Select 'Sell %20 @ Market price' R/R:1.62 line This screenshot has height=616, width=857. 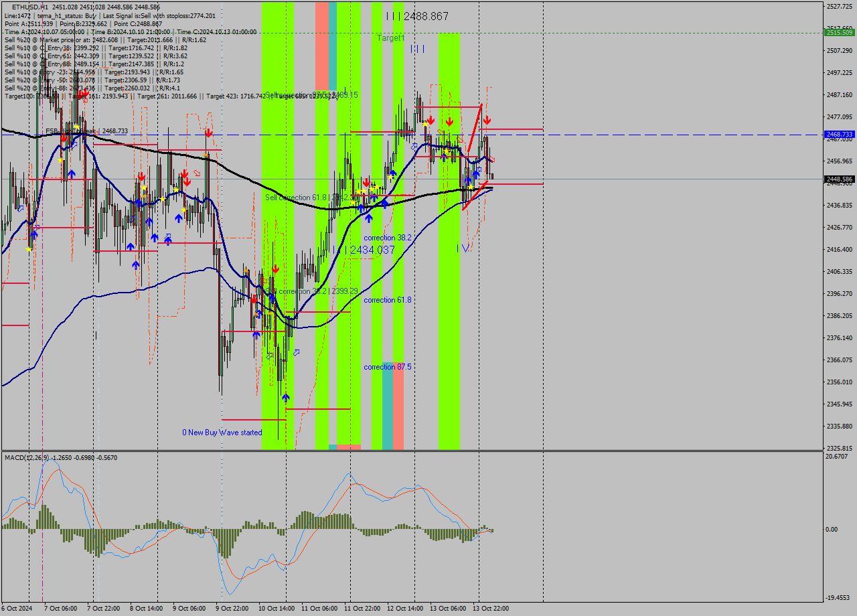(x=105, y=40)
